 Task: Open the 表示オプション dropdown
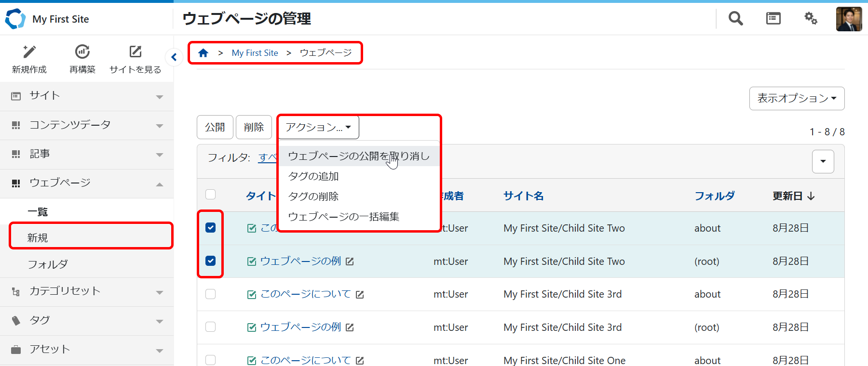tap(797, 98)
